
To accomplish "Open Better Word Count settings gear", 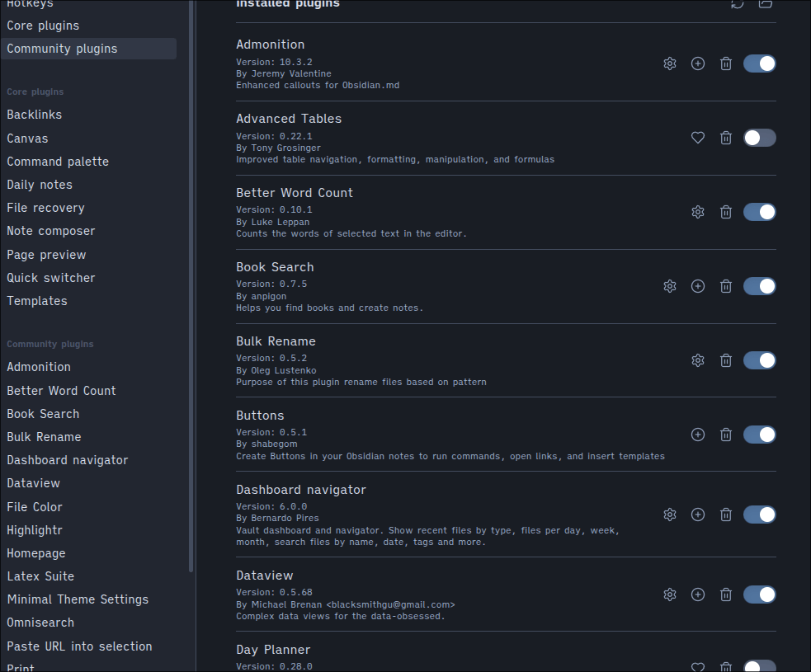I will [698, 212].
